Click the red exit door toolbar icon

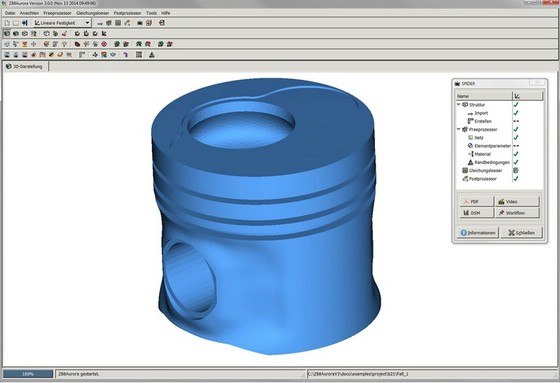pyautogui.click(x=162, y=23)
